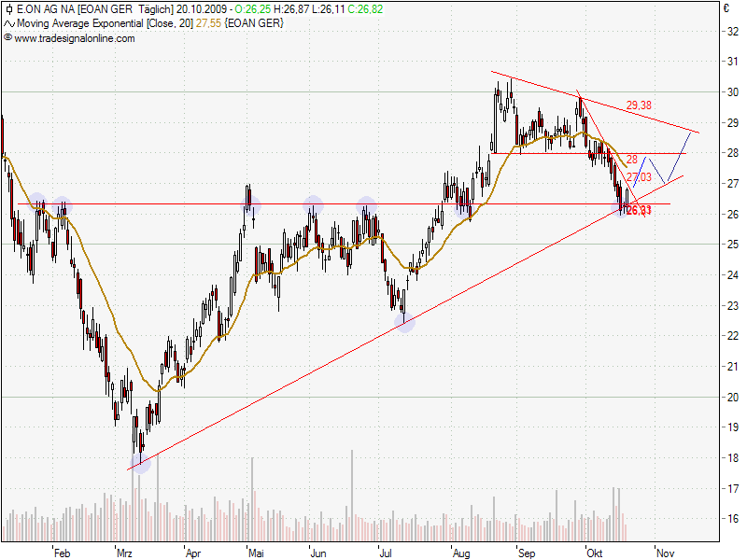
Task: Click the copyright icon before tradesignalonline.com
Action: [x=8, y=38]
